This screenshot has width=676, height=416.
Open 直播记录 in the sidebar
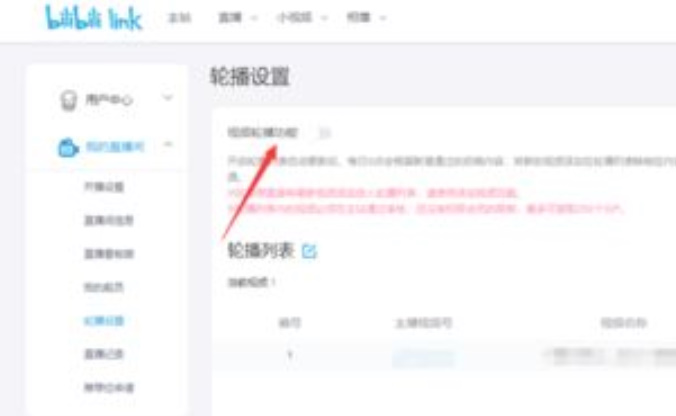pyautogui.click(x=104, y=354)
